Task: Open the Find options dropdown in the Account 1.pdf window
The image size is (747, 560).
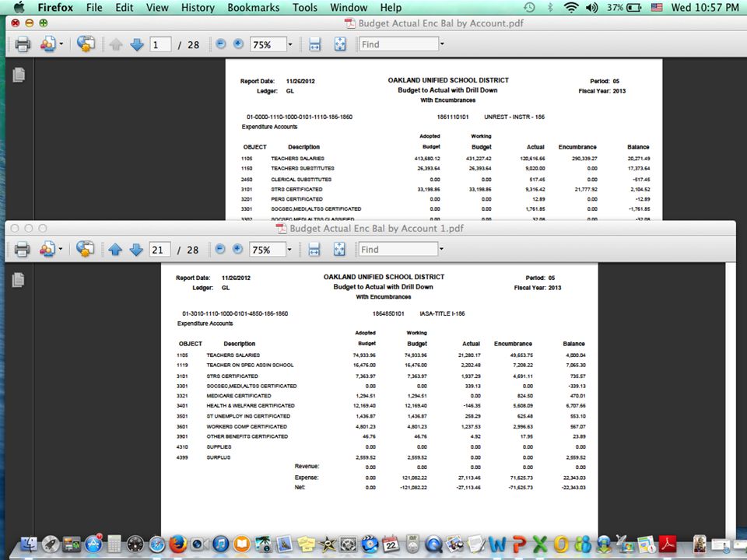Action: (x=442, y=249)
